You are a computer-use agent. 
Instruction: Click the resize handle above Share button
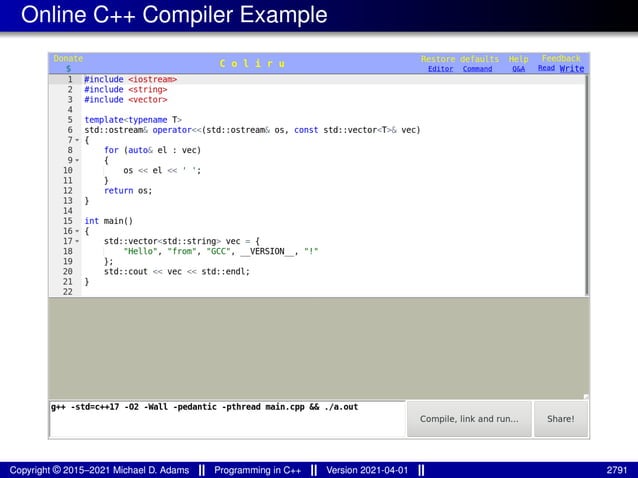click(586, 397)
